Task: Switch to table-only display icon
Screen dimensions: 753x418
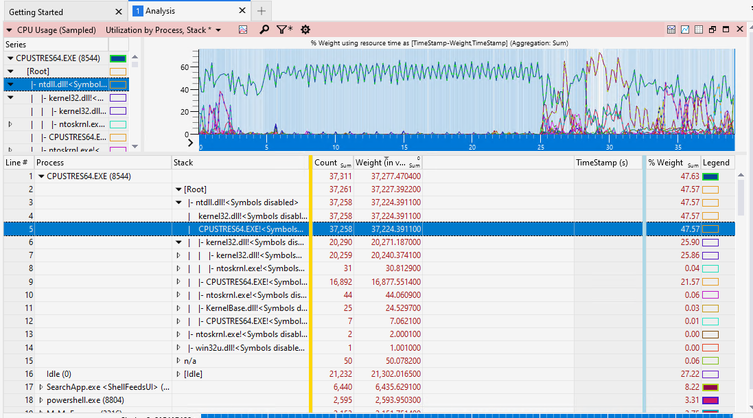Action: point(699,30)
